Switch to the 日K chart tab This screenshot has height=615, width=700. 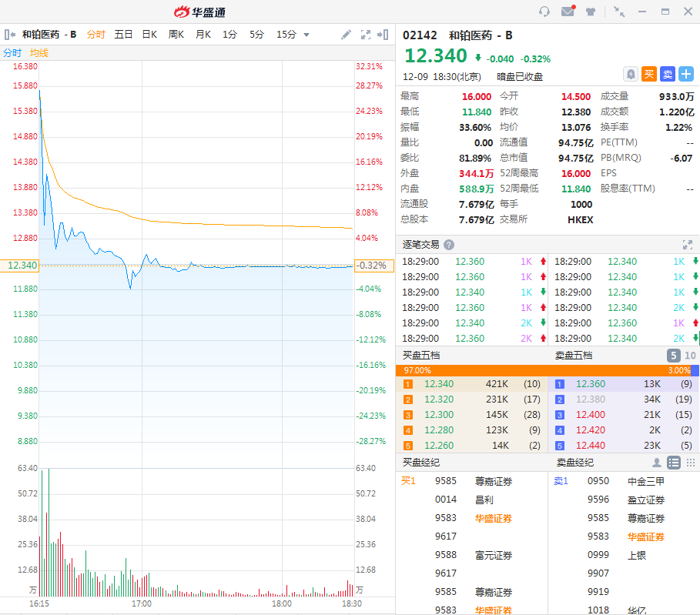pos(149,35)
